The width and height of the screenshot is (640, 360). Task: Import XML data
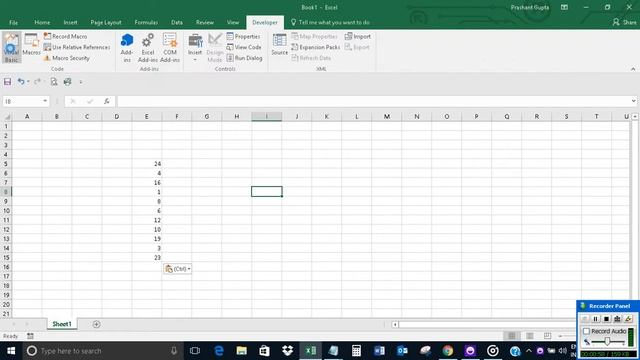358,36
